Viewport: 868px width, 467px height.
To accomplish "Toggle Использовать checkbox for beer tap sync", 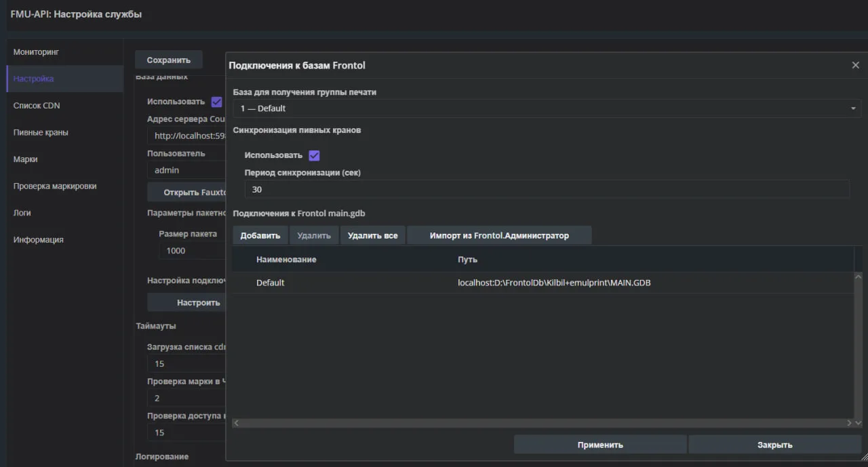I will coord(314,155).
